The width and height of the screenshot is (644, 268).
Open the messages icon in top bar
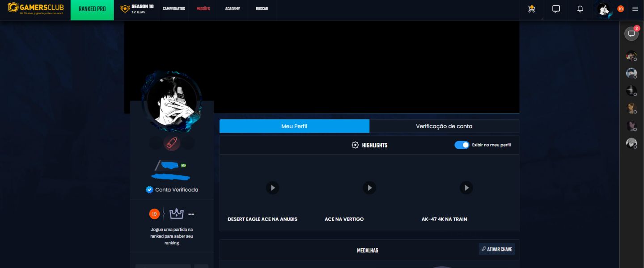[x=556, y=9]
